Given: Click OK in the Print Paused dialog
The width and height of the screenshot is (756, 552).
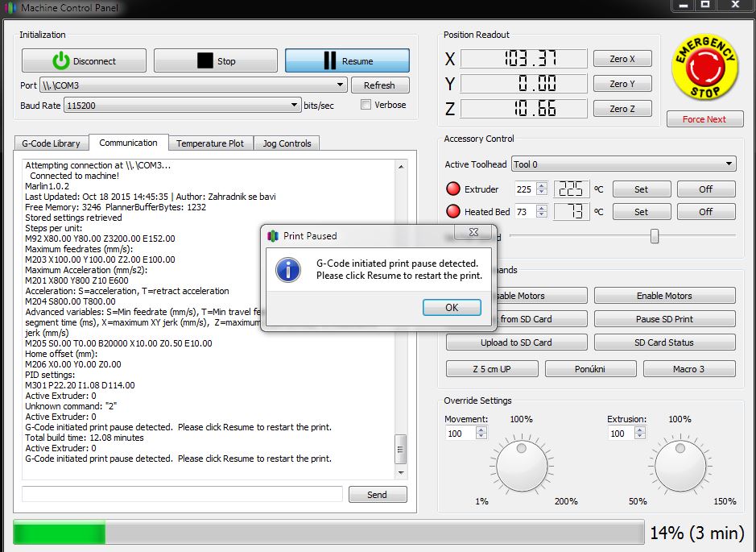Looking at the screenshot, I should click(452, 307).
